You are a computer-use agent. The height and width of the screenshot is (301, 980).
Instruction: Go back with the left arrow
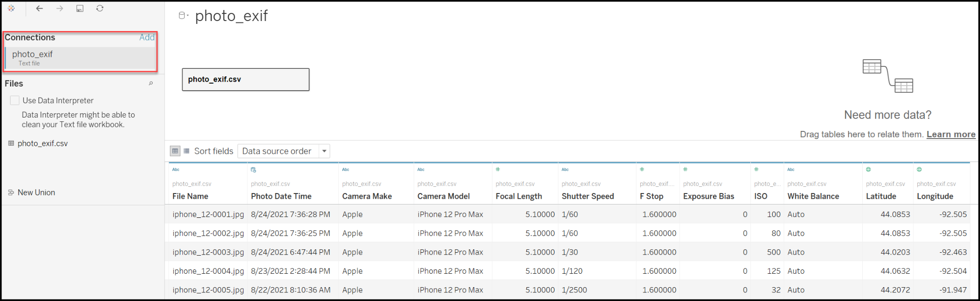[x=40, y=8]
